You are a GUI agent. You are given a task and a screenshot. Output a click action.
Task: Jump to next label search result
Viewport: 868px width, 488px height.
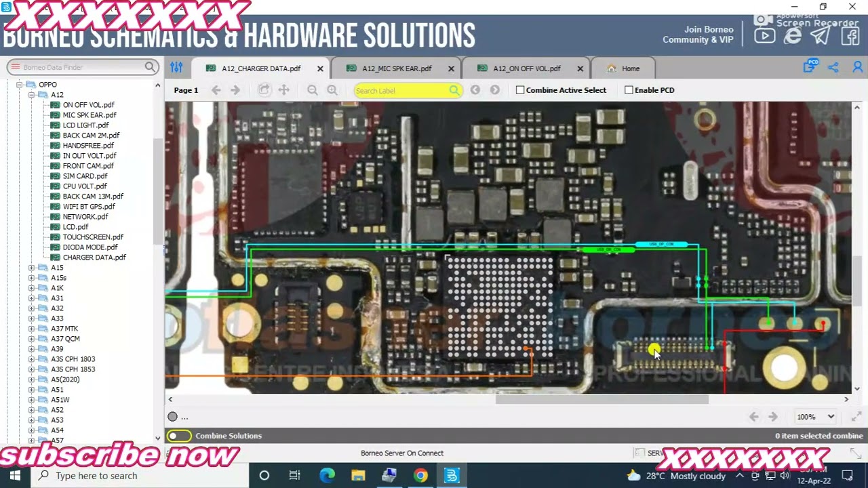(x=495, y=90)
